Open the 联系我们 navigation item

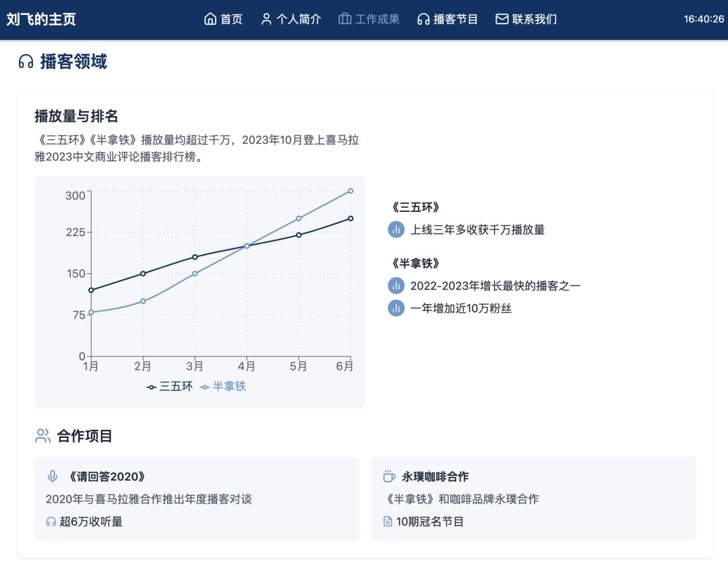click(526, 19)
